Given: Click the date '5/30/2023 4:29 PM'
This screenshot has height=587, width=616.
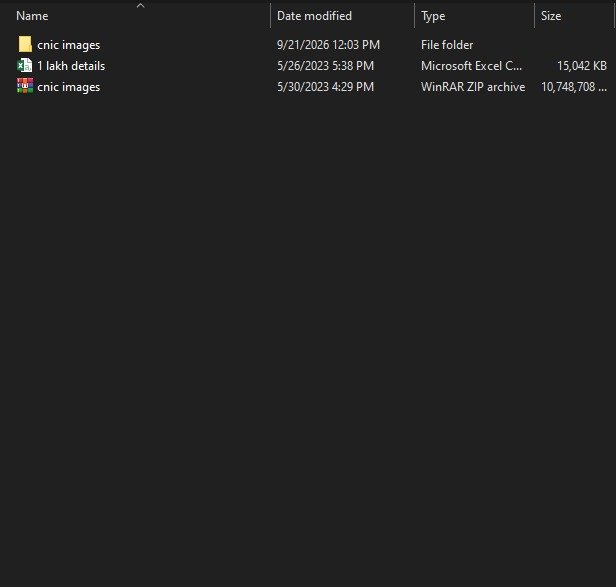Looking at the screenshot, I should 325,87.
